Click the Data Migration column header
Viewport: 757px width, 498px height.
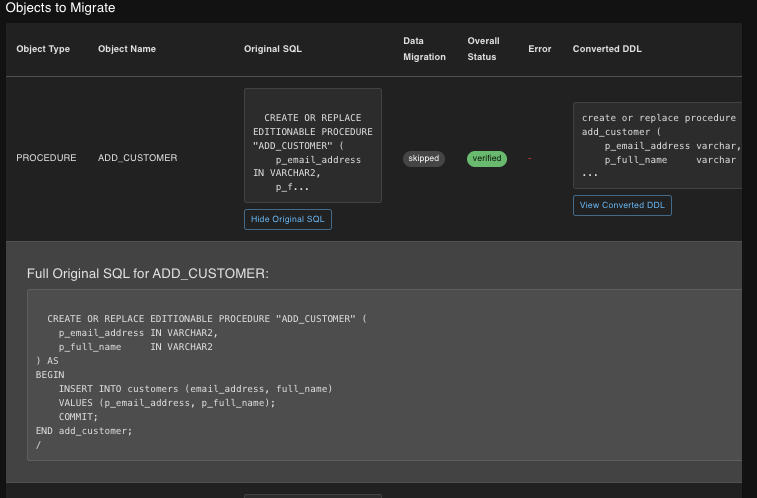tap(424, 49)
